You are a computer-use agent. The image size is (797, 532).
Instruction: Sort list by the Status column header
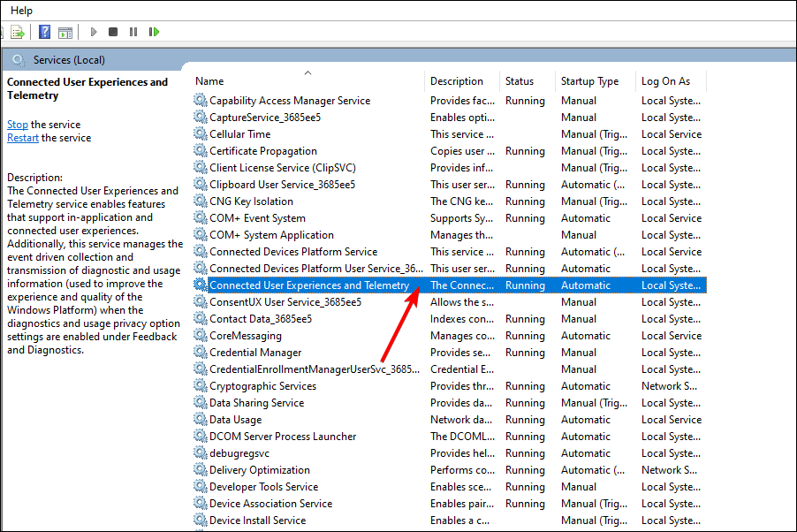coord(520,81)
